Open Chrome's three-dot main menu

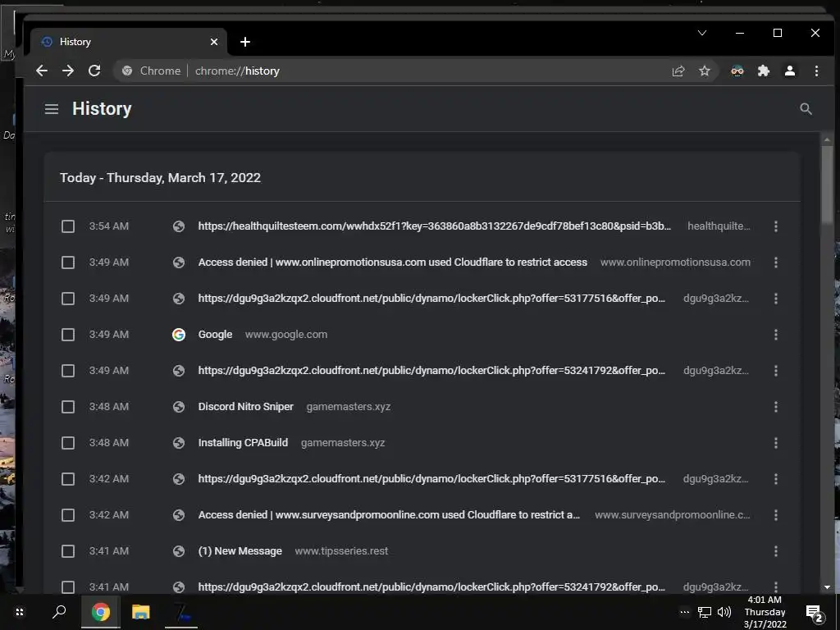[816, 71]
